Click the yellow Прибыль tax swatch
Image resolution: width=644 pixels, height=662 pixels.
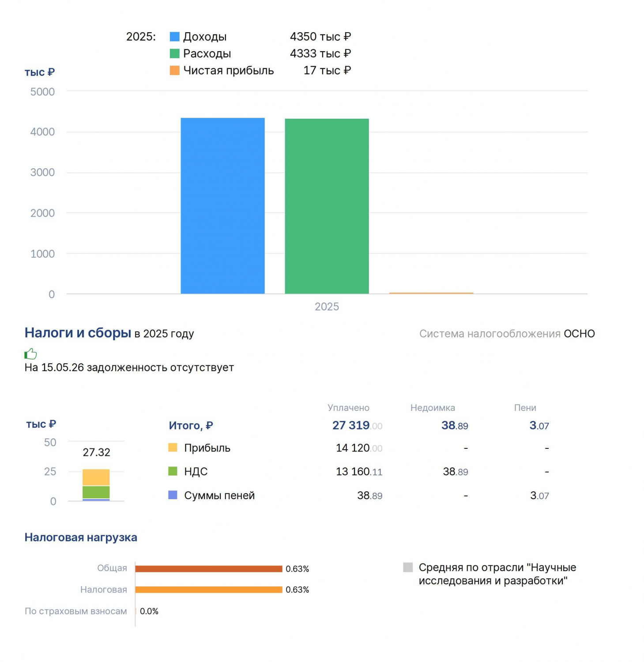173,448
